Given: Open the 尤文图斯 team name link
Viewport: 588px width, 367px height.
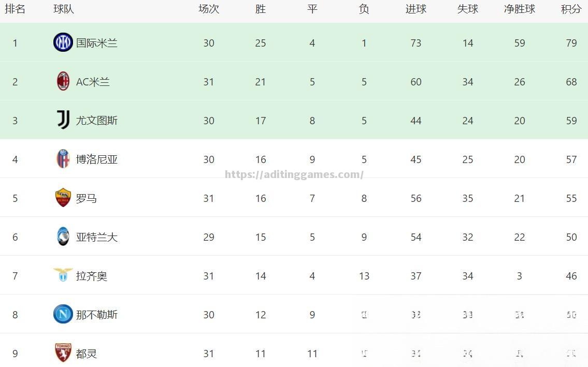Looking at the screenshot, I should point(97,121).
